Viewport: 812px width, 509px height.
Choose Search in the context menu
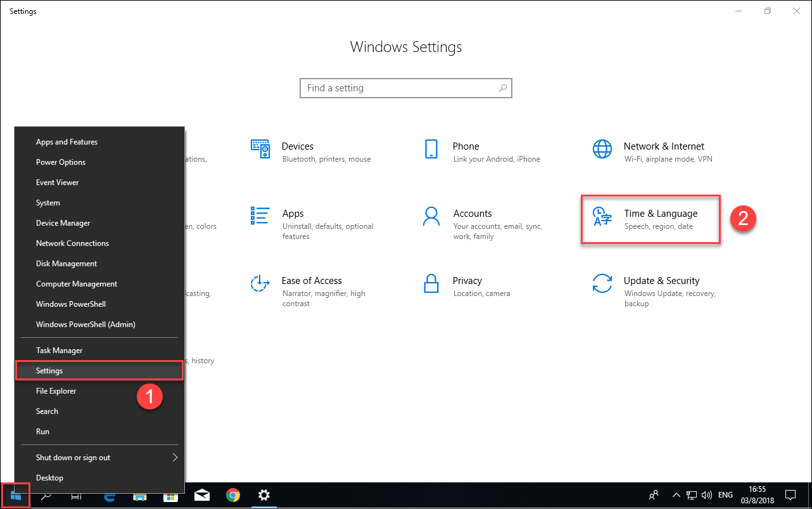[x=99, y=411]
